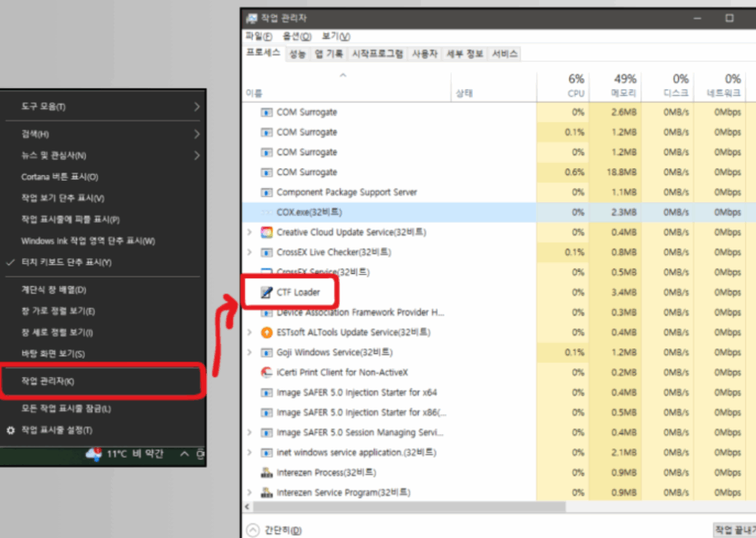This screenshot has height=538, width=756.
Task: Click the Image SAFER Injection Starter x64 icon
Action: (x=266, y=393)
